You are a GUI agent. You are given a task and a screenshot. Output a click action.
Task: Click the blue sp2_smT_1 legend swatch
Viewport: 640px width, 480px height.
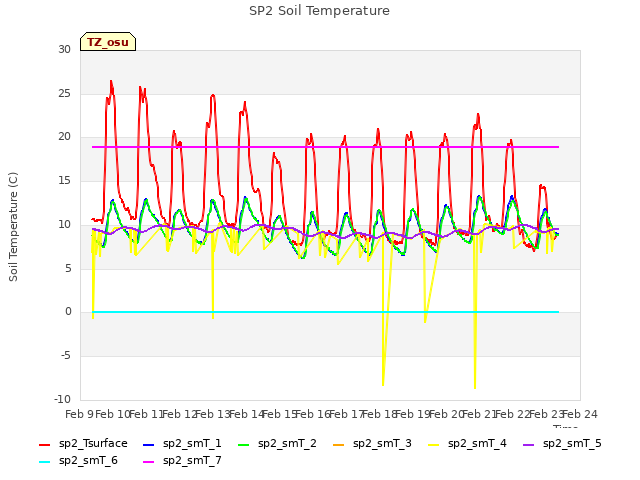[149, 444]
